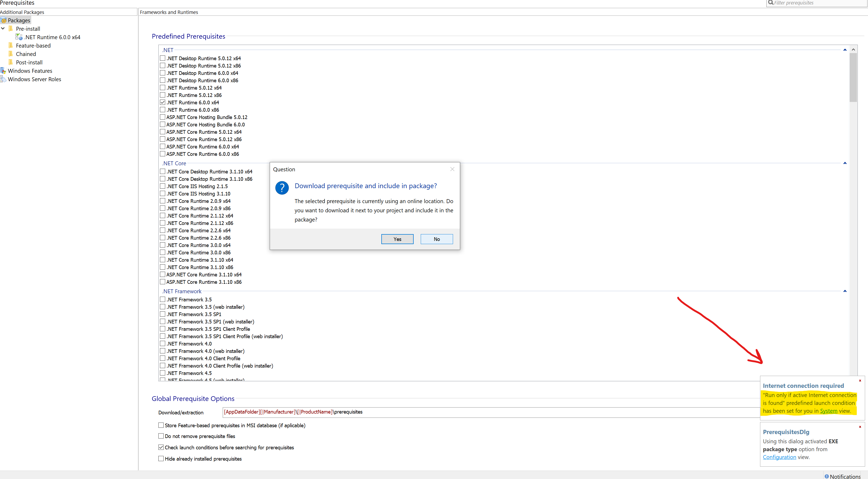Click the Packages tree icon
The image size is (868, 479).
[4, 20]
